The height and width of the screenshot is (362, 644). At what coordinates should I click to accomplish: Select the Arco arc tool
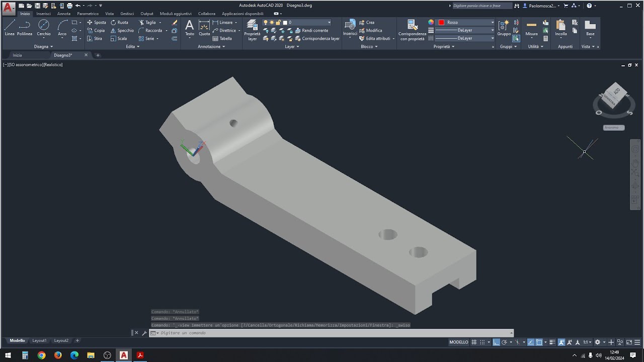(62, 28)
